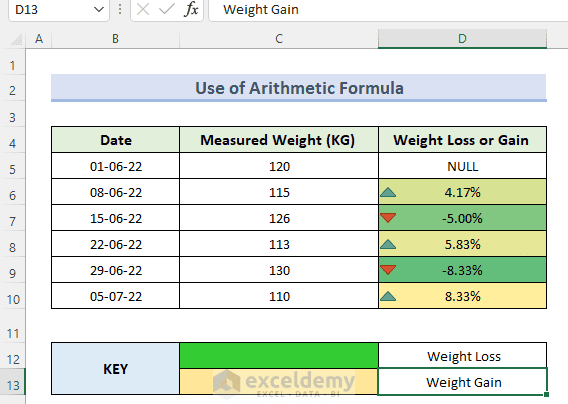This screenshot has height=404, width=568.
Task: Click the date cell 01-06-22
Action: (x=116, y=166)
